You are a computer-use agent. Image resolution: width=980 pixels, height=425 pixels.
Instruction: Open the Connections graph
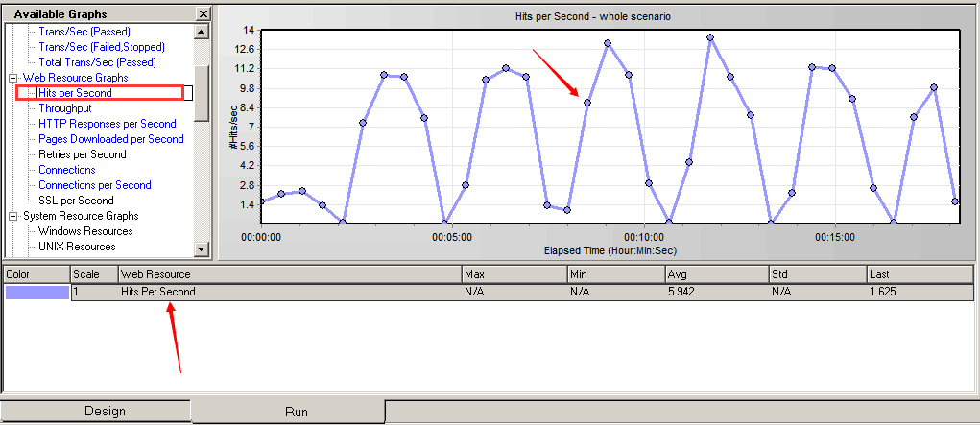tap(67, 170)
